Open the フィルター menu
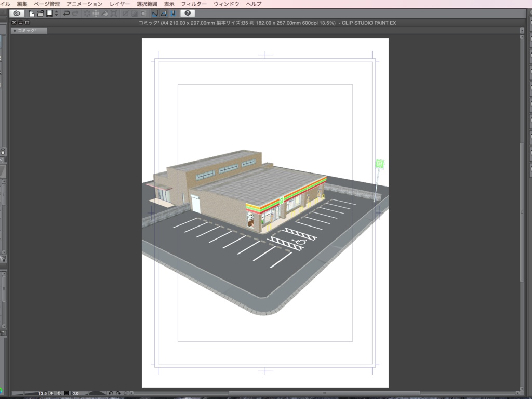 click(x=194, y=4)
